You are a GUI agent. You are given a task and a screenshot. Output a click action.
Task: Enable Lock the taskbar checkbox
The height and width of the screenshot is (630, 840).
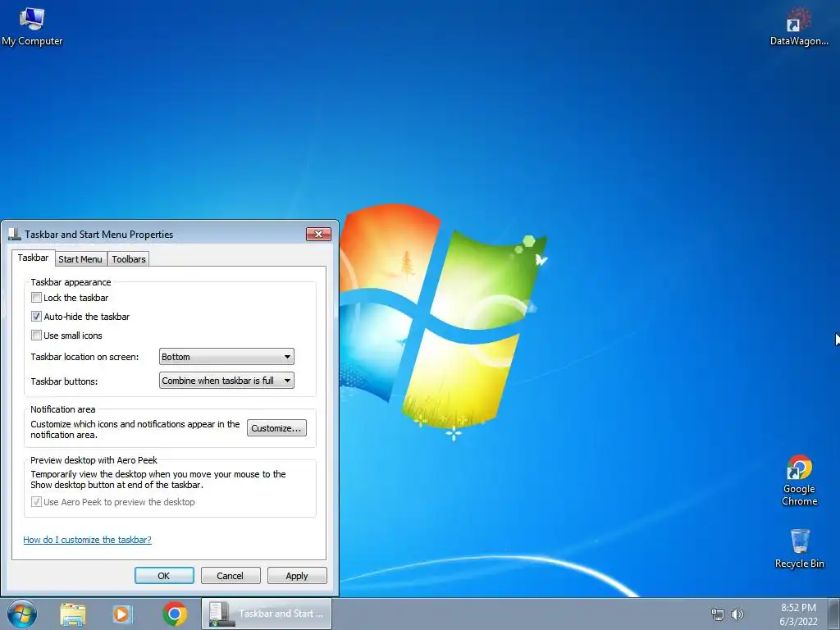pos(36,297)
